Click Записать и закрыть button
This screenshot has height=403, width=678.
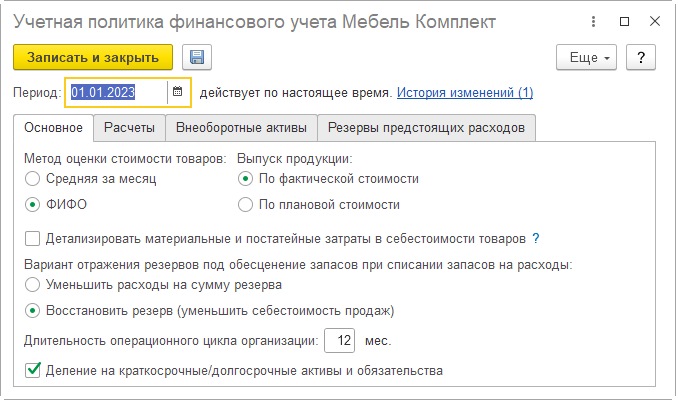[x=93, y=58]
